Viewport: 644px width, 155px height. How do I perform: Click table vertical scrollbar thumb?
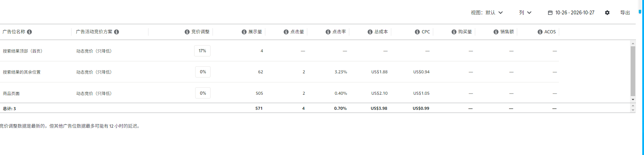[633, 71]
